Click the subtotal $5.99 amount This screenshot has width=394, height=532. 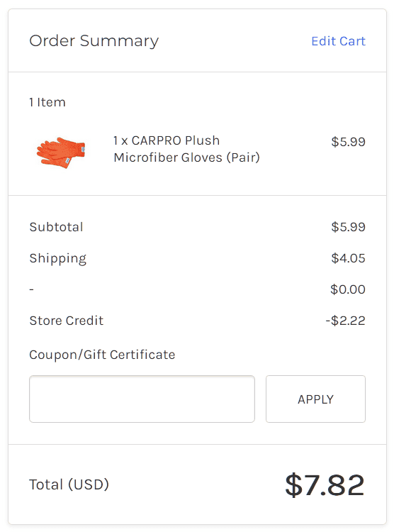[348, 227]
